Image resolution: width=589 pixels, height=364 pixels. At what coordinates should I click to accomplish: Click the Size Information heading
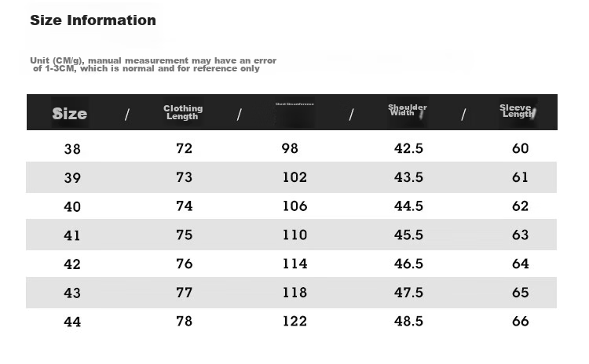[93, 20]
